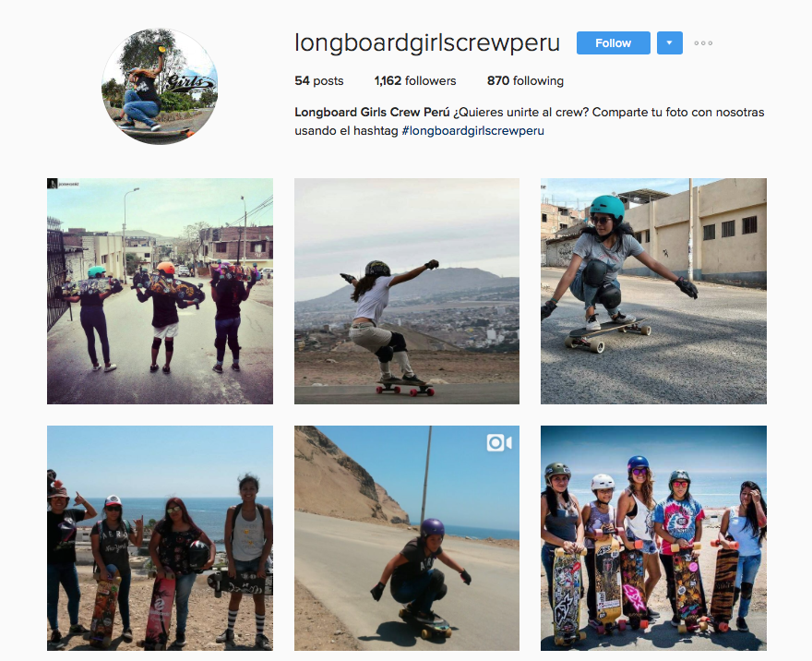Click the longboardgirlscrewperu username heading
The width and height of the screenshot is (812, 661).
point(427,42)
